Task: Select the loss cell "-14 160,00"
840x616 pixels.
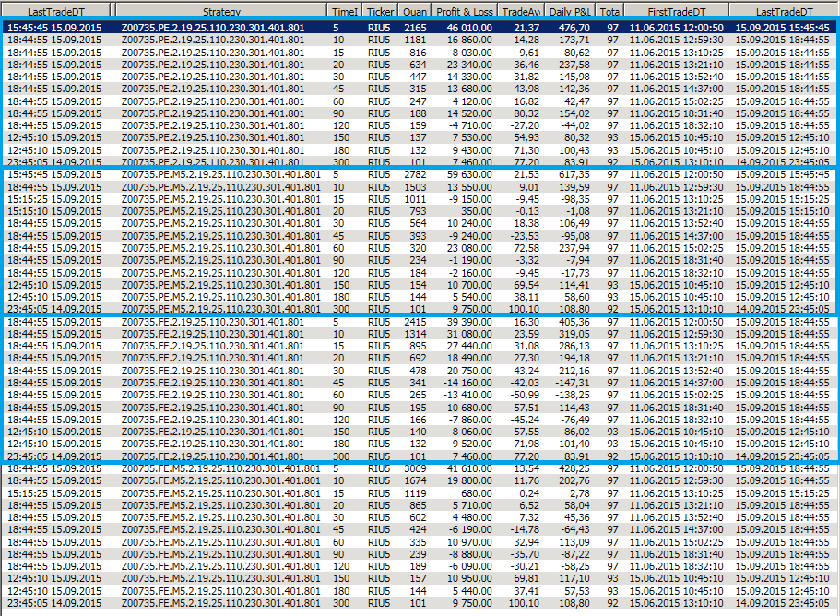Action: pos(467,383)
